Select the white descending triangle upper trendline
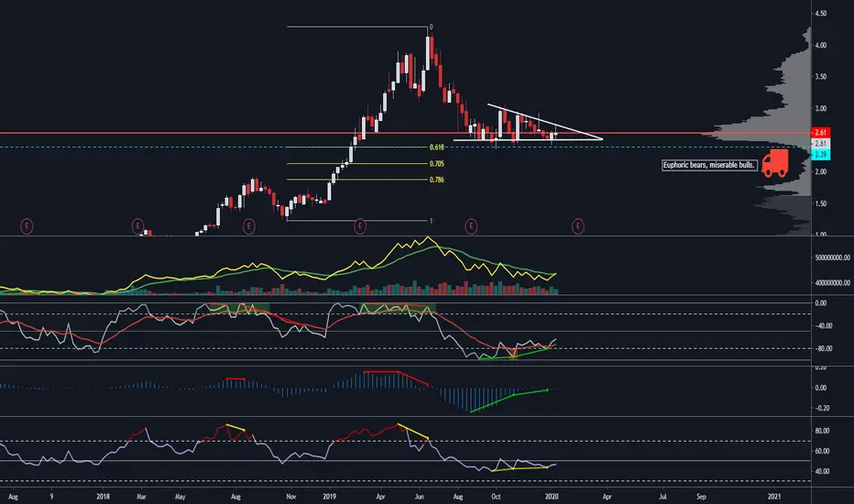 coord(544,122)
